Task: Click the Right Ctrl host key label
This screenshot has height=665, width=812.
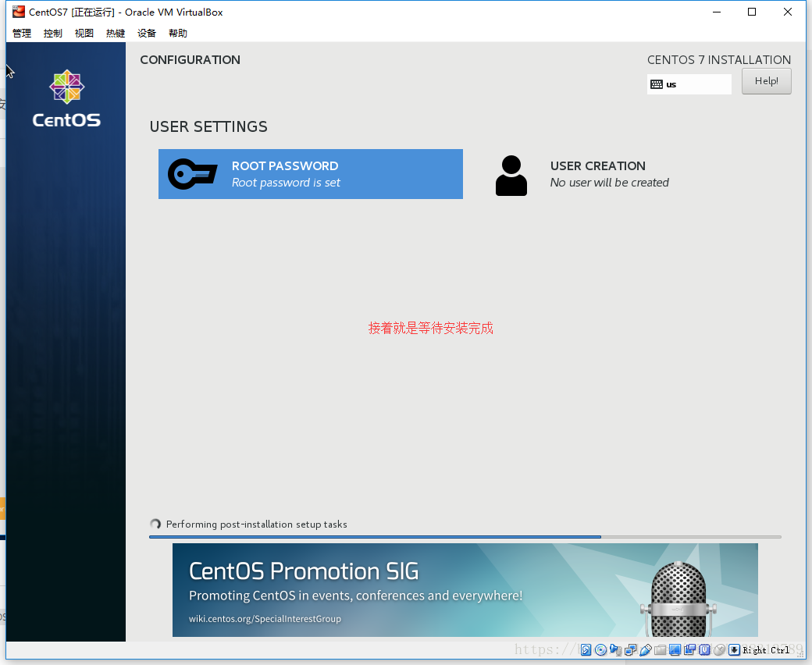Action: coord(766,650)
